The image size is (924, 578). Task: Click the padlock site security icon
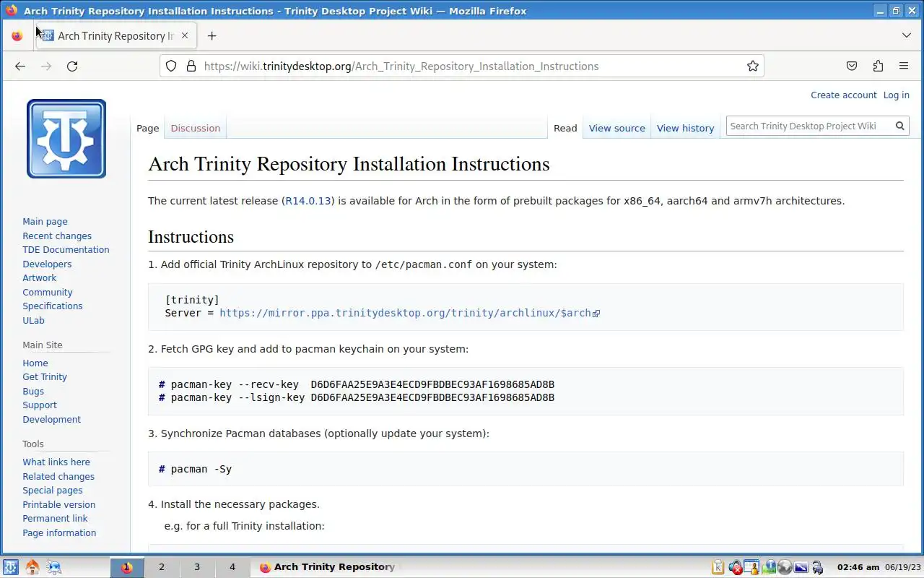191,66
